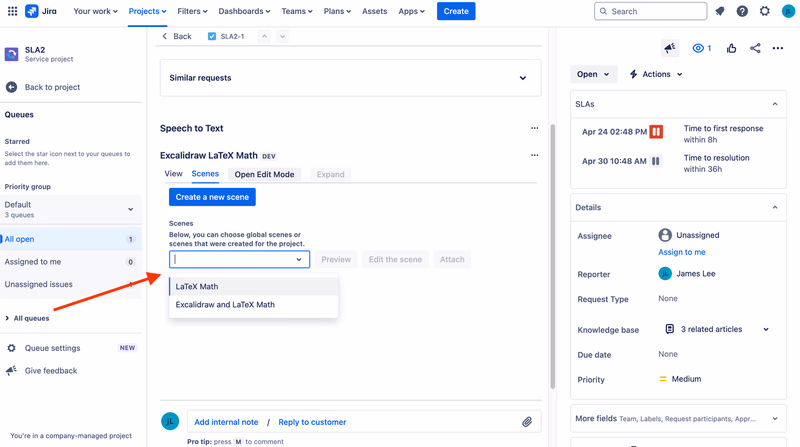The height and width of the screenshot is (447, 800).
Task: Select Excalidraw and LaTeX Math option
Action: coord(254,305)
